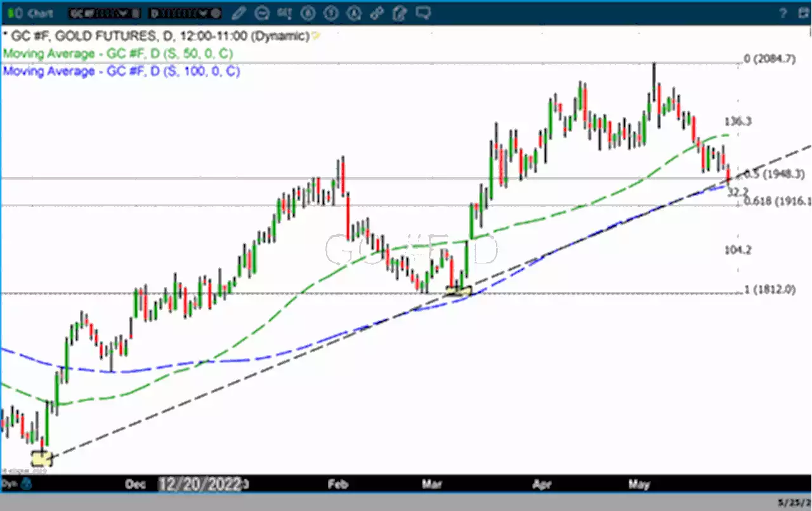Click the circled S toolbar icon
The width and height of the screenshot is (812, 511).
pyautogui.click(x=308, y=12)
